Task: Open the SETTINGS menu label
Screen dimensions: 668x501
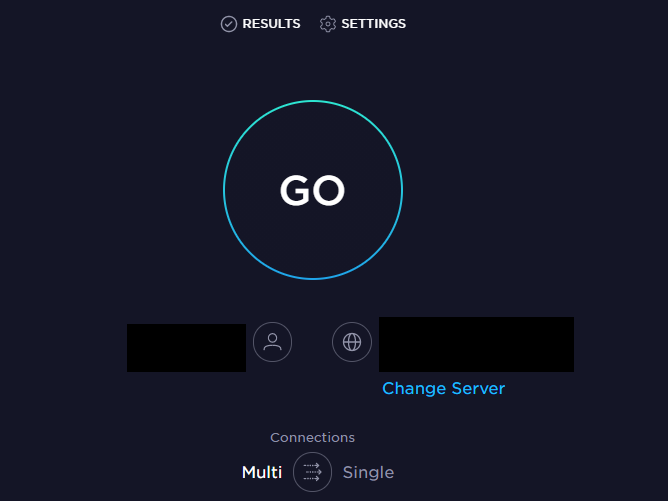Action: tap(374, 24)
